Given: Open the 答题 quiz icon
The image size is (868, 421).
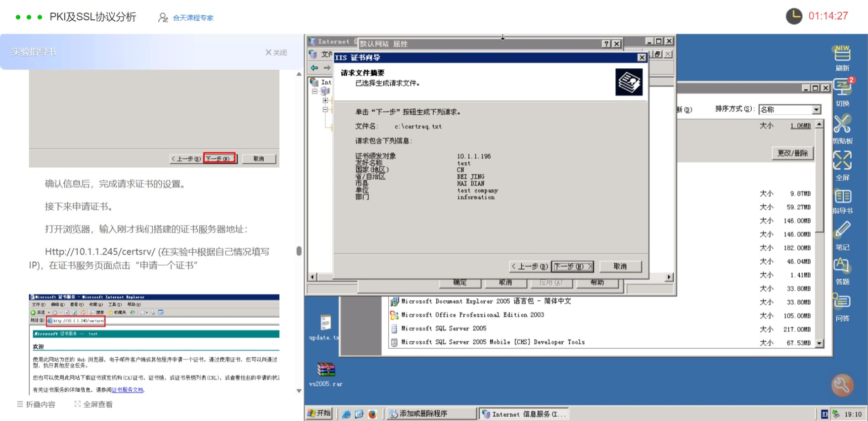Looking at the screenshot, I should pyautogui.click(x=842, y=266).
